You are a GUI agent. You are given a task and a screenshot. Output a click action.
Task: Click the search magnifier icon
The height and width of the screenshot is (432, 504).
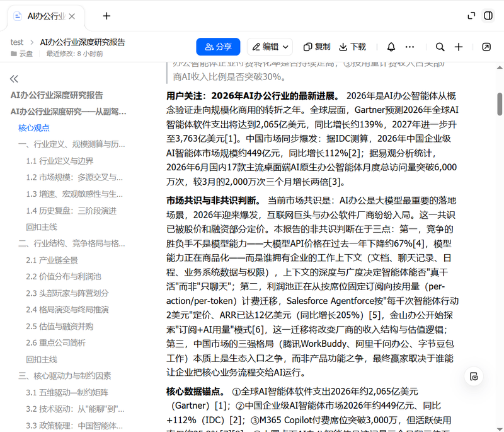[x=440, y=47]
